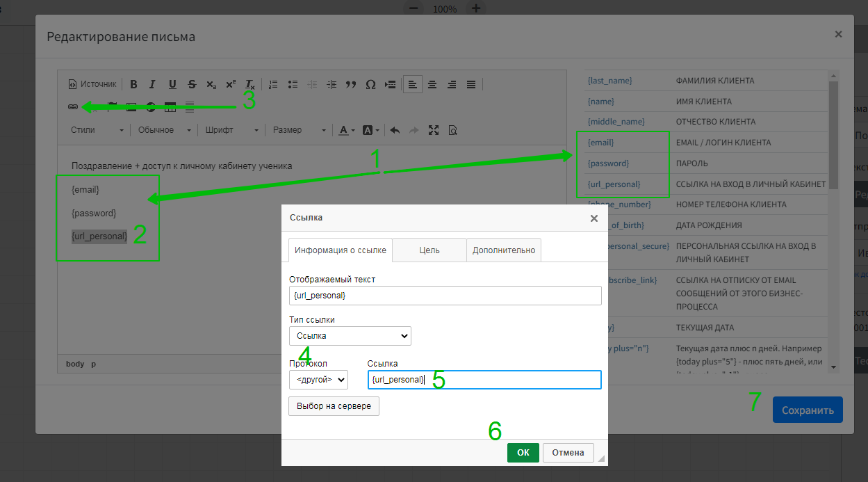Confirm the link with OK
Screen dimensions: 868x482
[523, 453]
